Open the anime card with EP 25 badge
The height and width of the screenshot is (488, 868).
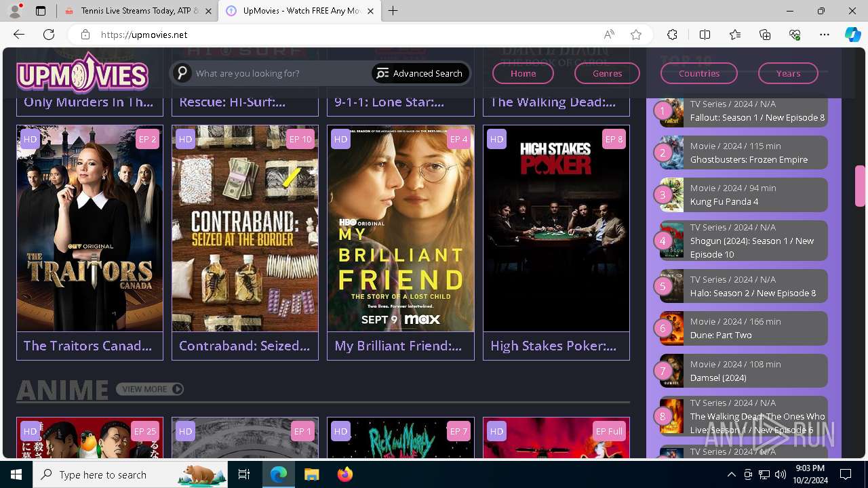click(x=90, y=438)
